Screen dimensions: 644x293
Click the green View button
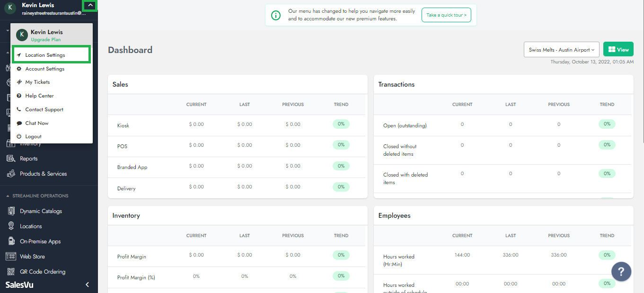(618, 50)
